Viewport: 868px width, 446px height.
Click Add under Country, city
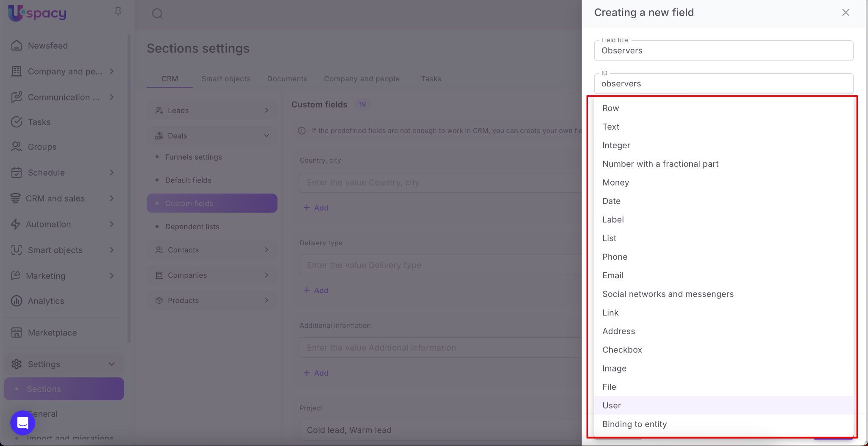pos(316,208)
